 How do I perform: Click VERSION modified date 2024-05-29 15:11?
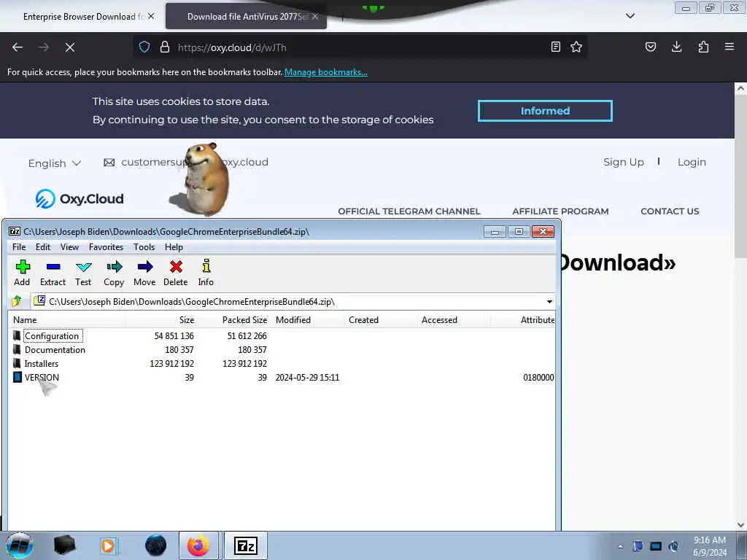tap(307, 377)
